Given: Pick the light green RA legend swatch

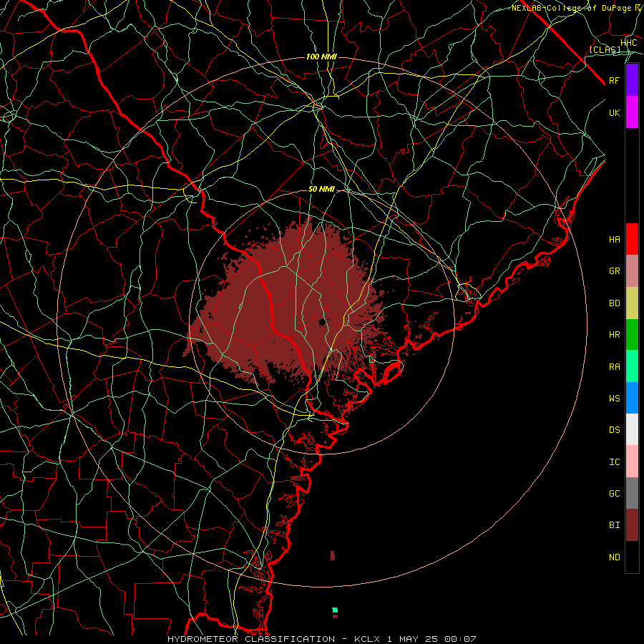Looking at the screenshot, I should point(632,366).
